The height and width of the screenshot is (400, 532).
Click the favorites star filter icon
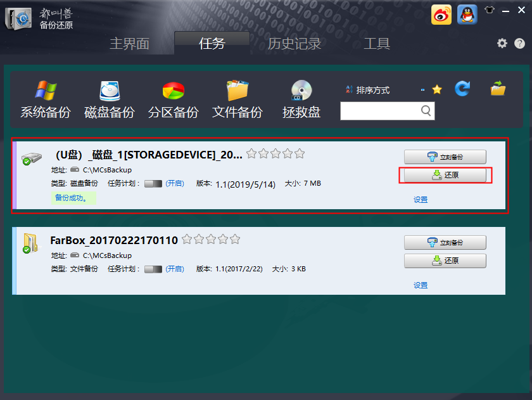437,89
